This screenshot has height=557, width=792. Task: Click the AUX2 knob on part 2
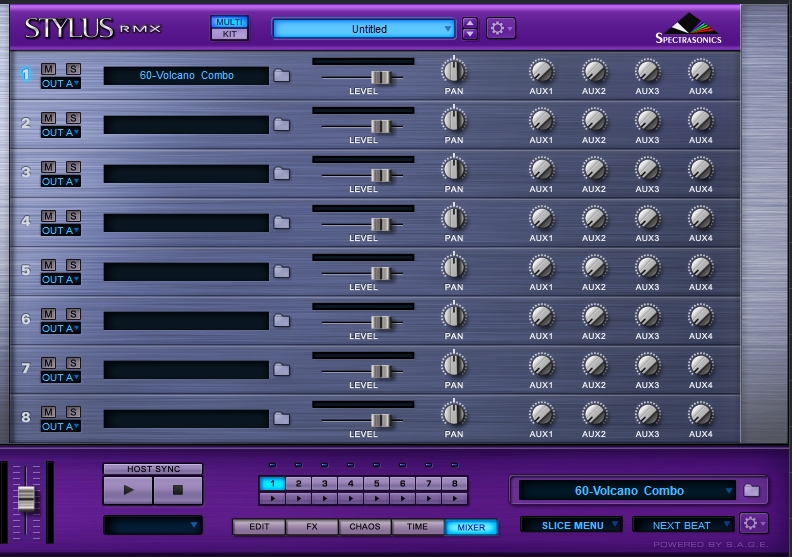(x=595, y=120)
